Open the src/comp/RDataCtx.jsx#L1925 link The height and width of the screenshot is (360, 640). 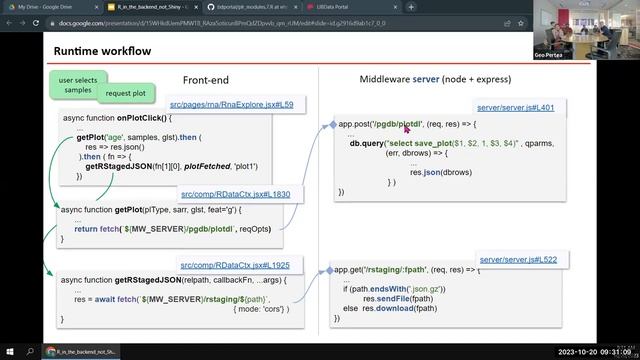[235, 265]
